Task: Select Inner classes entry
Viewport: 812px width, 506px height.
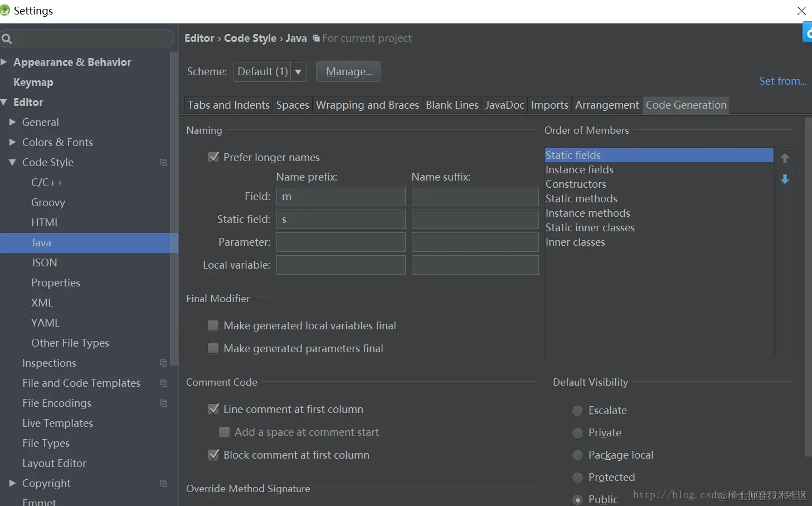Action: (x=659, y=242)
